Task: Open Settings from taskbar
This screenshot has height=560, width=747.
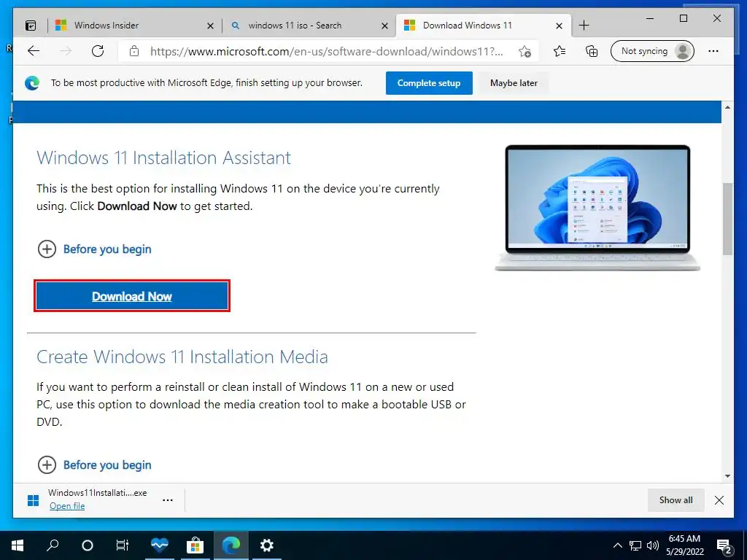Action: (267, 545)
